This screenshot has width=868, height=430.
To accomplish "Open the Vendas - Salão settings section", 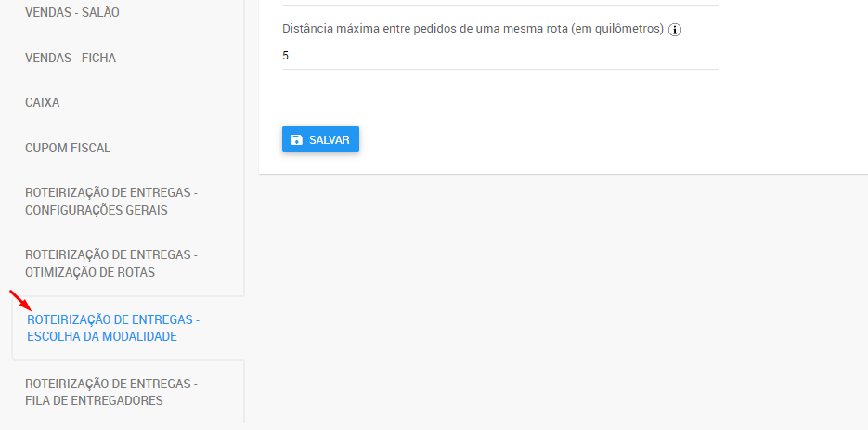I will (x=72, y=13).
